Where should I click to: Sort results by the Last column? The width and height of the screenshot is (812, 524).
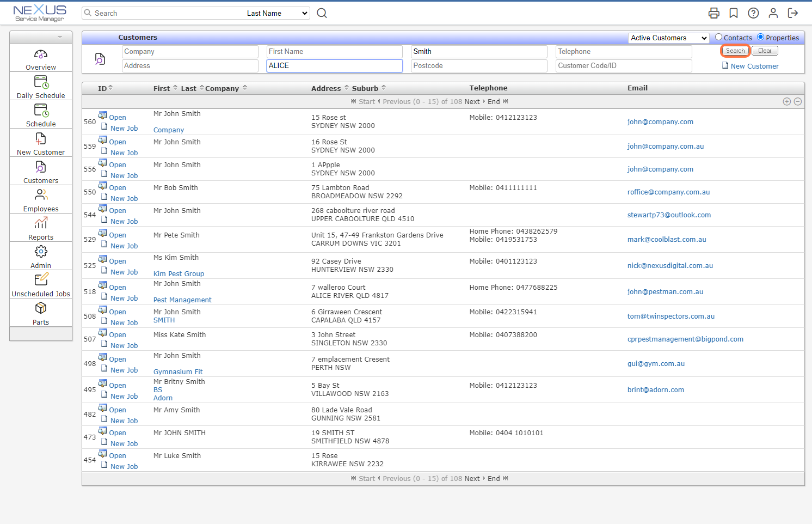[188, 88]
